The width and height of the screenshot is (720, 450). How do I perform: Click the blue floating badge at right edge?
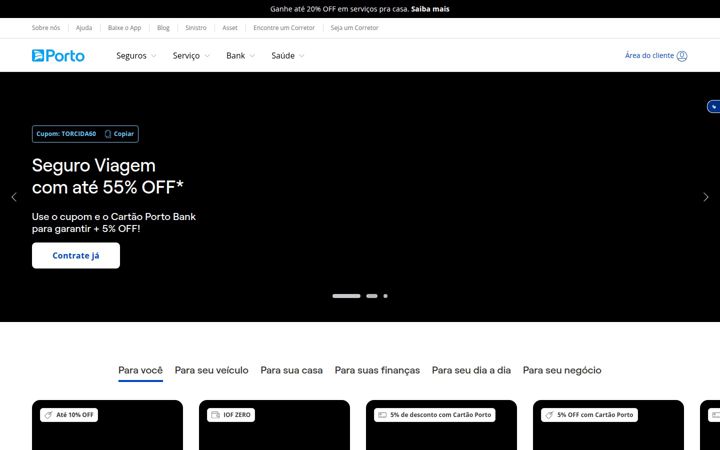tap(714, 106)
